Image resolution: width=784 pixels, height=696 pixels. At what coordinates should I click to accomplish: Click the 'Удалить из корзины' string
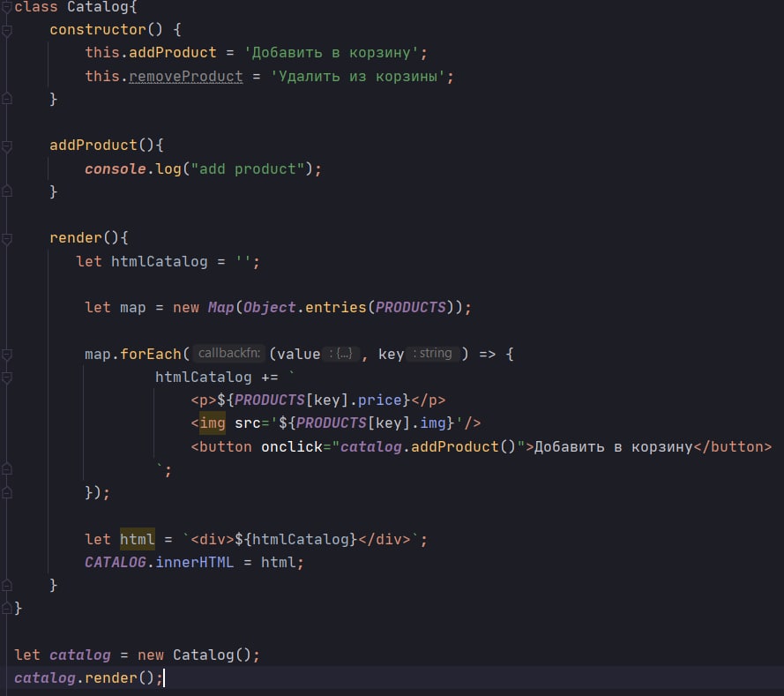click(x=358, y=77)
